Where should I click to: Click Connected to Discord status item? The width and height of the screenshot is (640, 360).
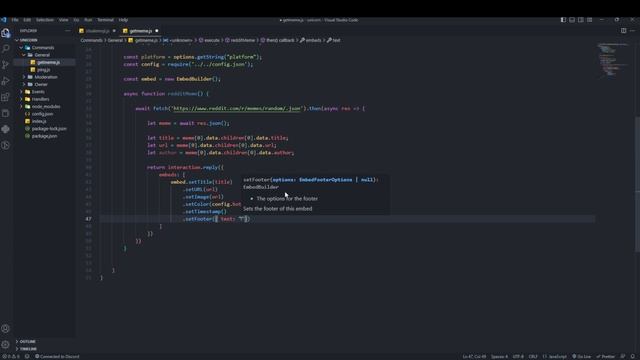tap(57, 356)
